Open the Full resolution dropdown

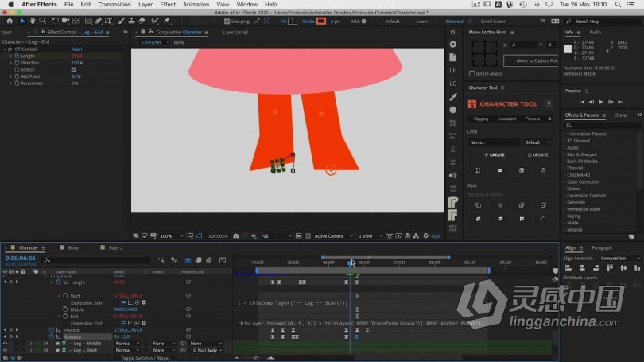point(276,235)
